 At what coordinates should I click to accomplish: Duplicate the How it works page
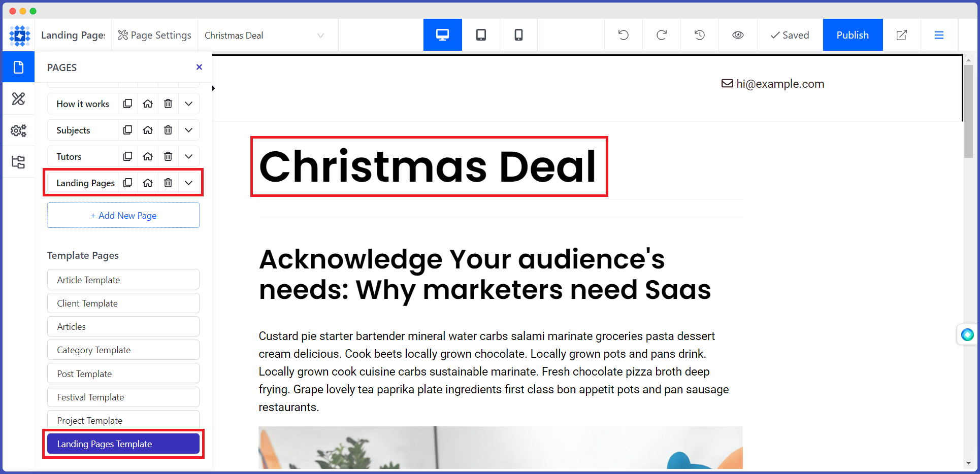[127, 104]
